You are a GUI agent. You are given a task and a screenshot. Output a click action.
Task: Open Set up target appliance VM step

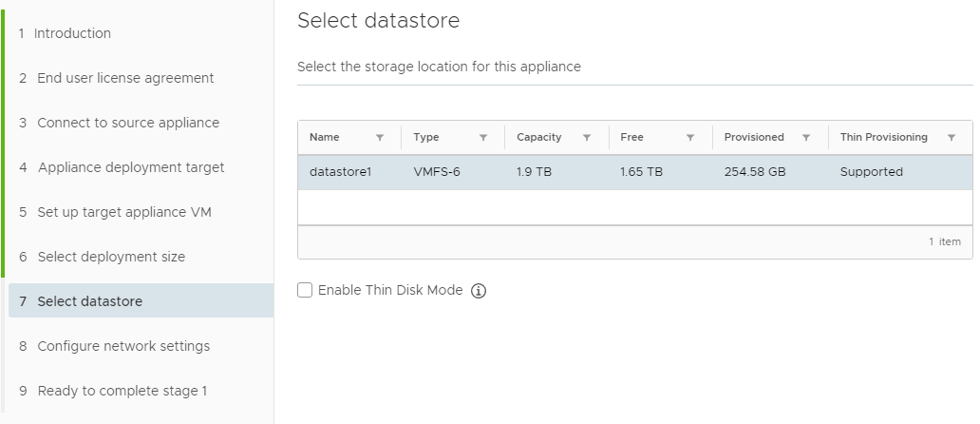point(115,212)
